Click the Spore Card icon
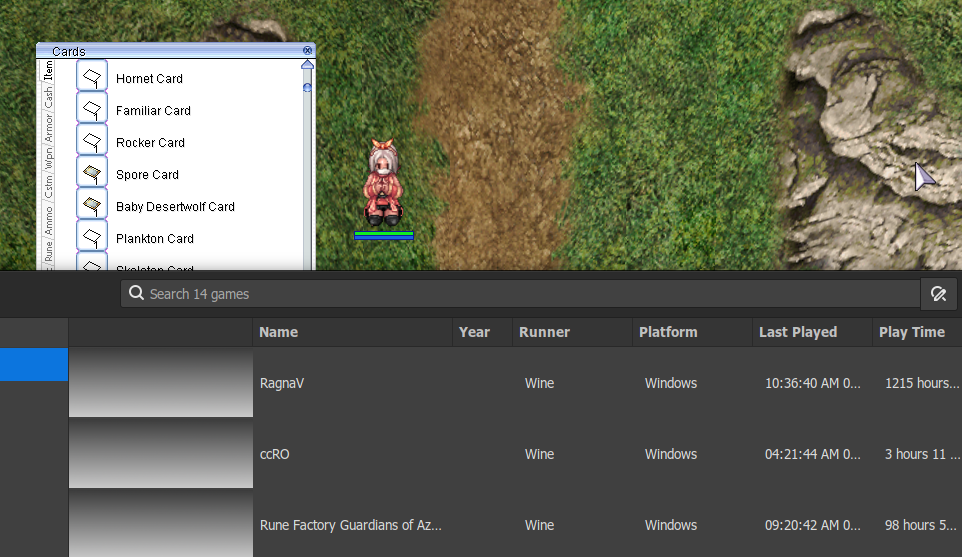 pyautogui.click(x=92, y=173)
